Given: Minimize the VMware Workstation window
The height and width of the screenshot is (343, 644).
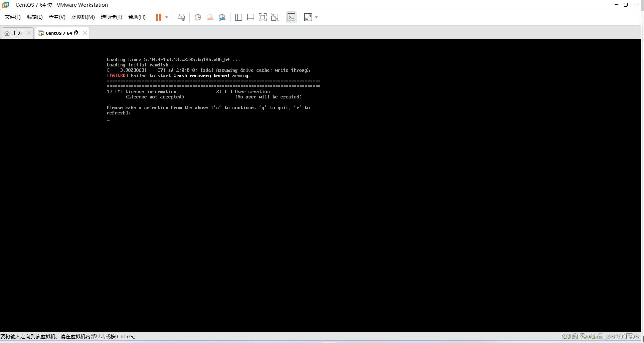Looking at the screenshot, I should pos(616,5).
